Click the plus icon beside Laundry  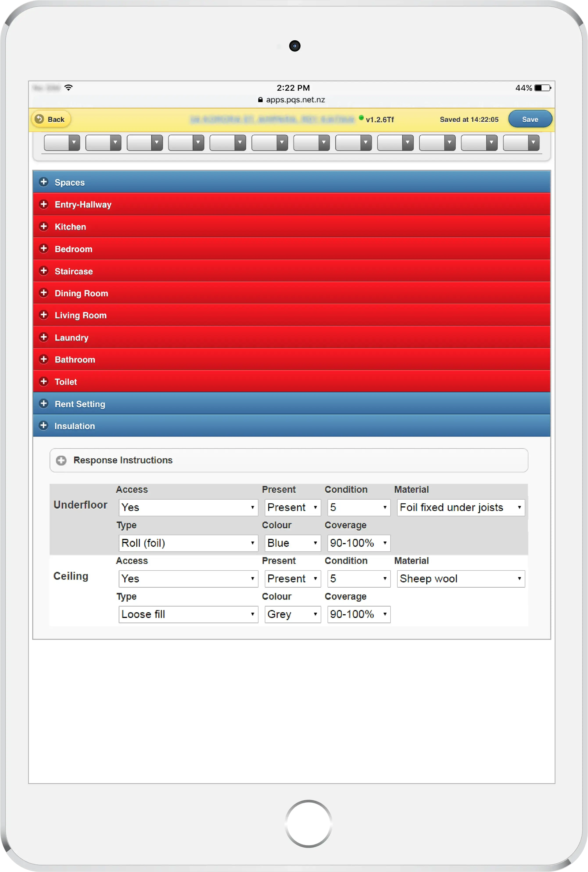click(43, 337)
